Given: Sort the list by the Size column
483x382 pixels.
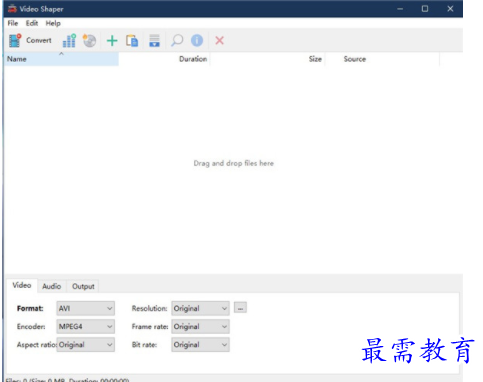Looking at the screenshot, I should pyautogui.click(x=267, y=59).
